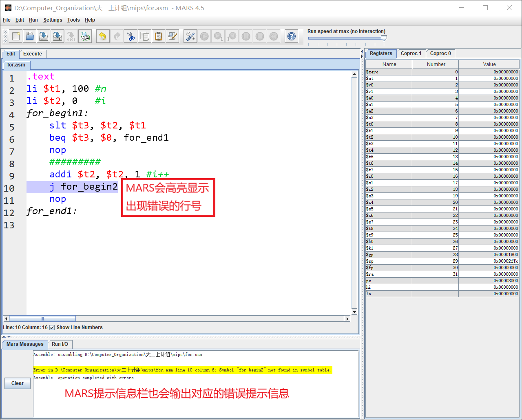Select the Registers tab
The image size is (522, 420).
tap(381, 53)
